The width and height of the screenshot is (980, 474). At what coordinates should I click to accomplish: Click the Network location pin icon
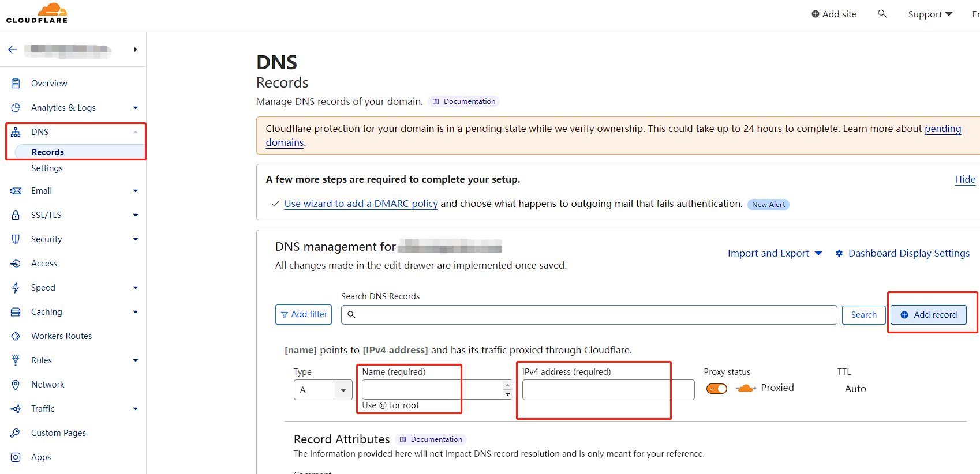coord(16,385)
